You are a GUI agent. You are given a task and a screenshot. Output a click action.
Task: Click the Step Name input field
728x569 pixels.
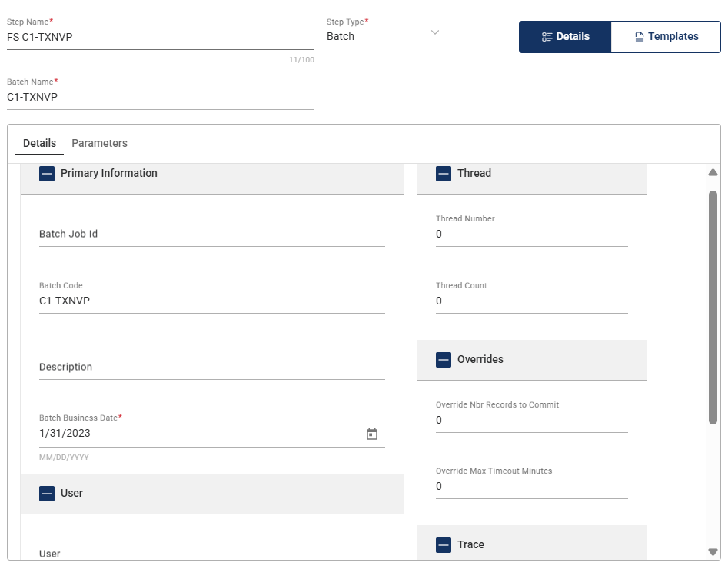[x=160, y=37]
